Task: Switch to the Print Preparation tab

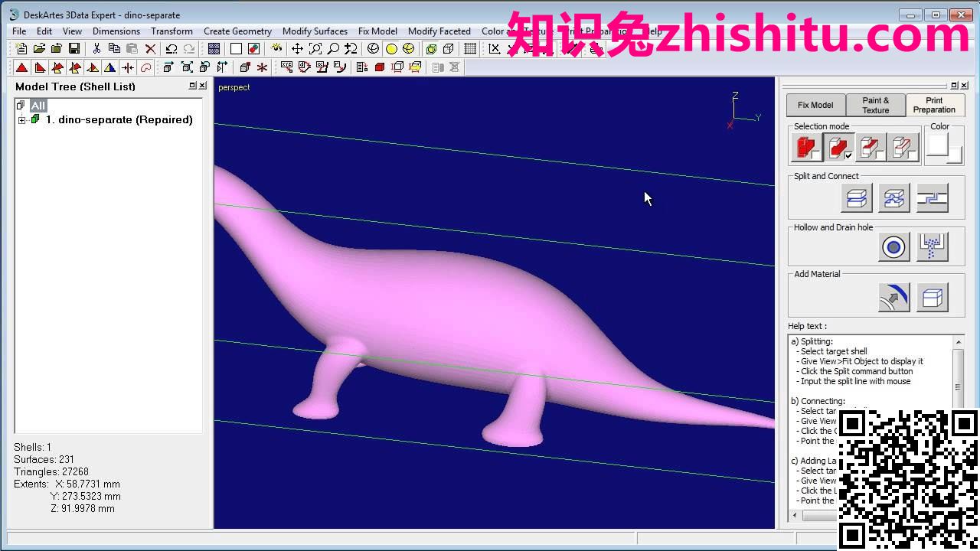Action: point(934,105)
